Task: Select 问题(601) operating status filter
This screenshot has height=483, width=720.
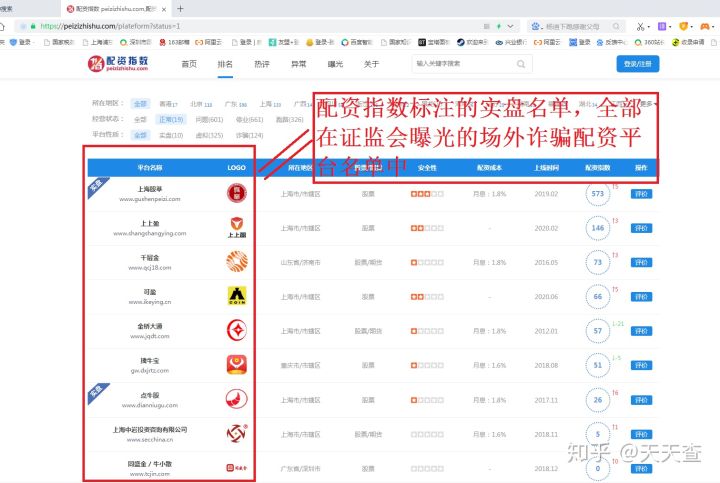Action: (209, 119)
